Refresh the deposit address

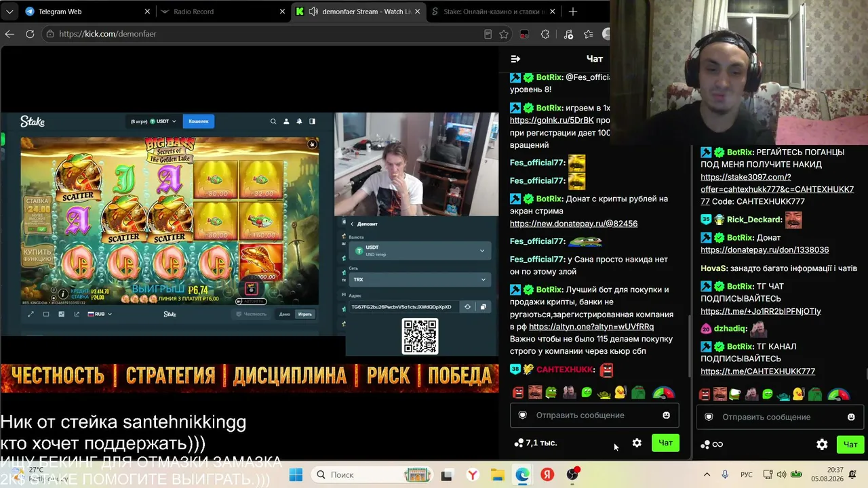click(x=467, y=307)
